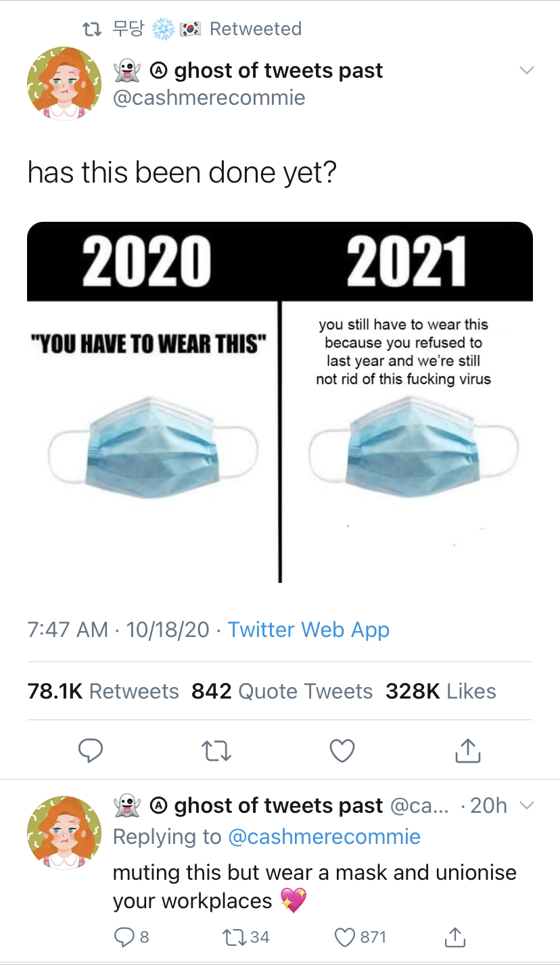The width and height of the screenshot is (560, 965).
Task: Tap reply icon showing 8 replies
Action: tap(131, 937)
